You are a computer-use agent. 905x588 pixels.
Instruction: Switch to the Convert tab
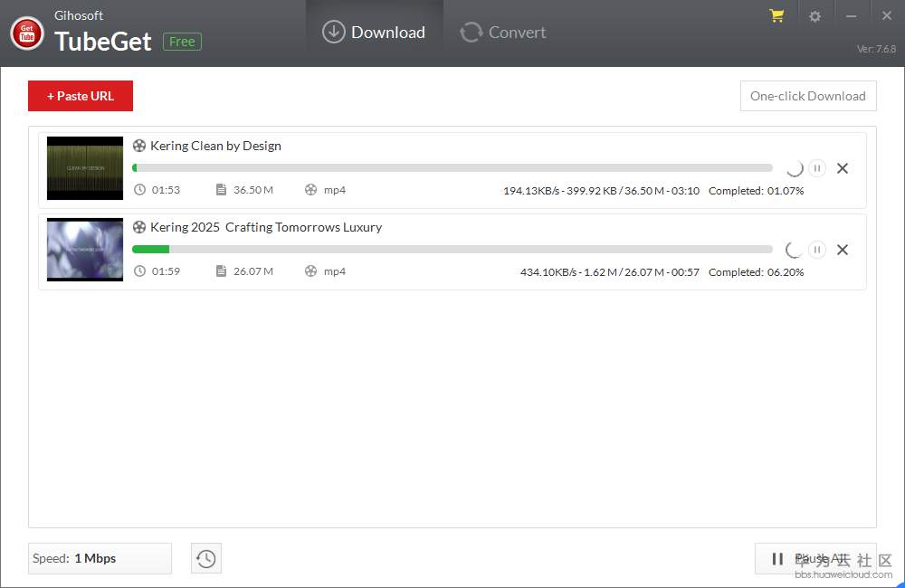click(x=502, y=32)
